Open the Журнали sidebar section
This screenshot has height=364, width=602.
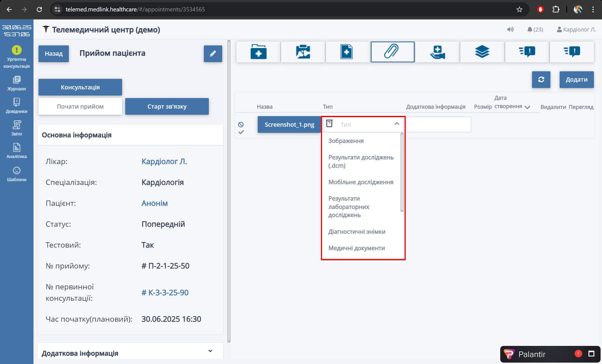coord(17,83)
